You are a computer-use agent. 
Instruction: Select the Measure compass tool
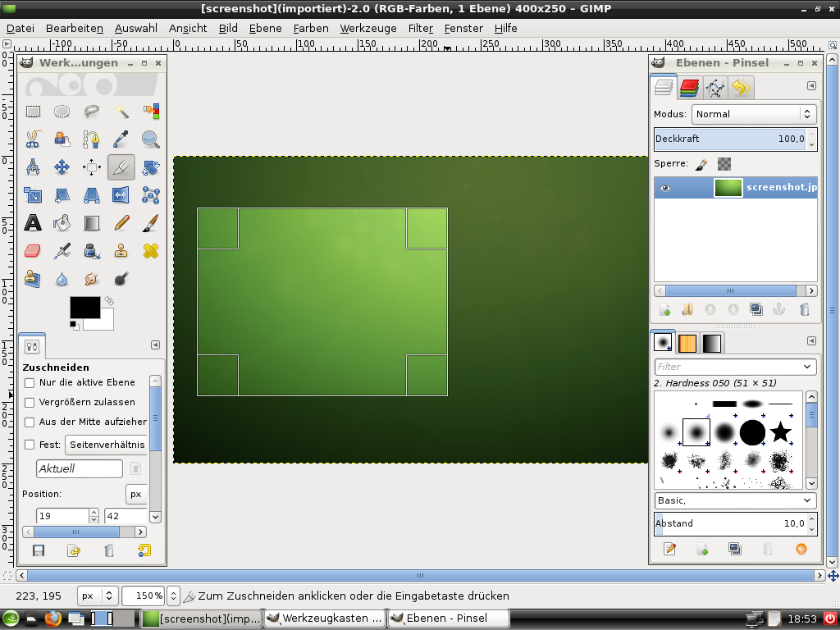(33, 167)
